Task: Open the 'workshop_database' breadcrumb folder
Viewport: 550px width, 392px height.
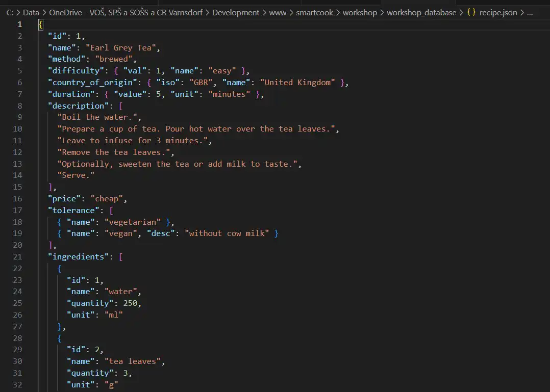Action: pyautogui.click(x=421, y=13)
